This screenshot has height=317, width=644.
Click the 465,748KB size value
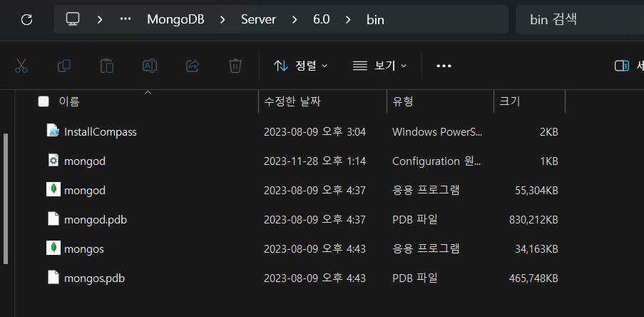(533, 278)
